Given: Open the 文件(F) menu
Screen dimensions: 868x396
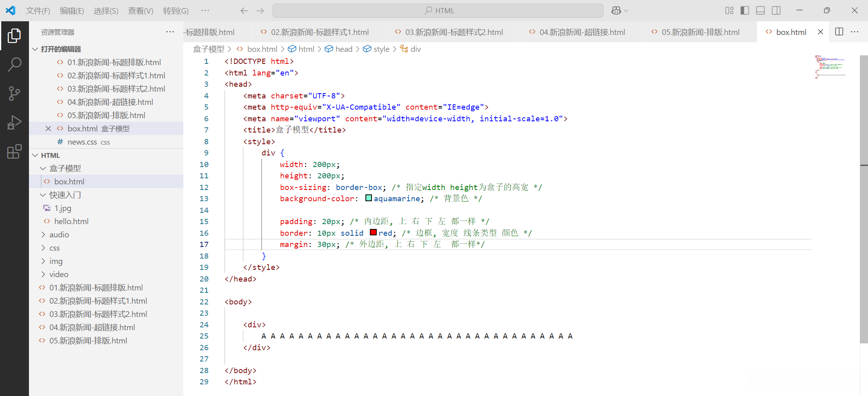Looking at the screenshot, I should pyautogui.click(x=38, y=11).
